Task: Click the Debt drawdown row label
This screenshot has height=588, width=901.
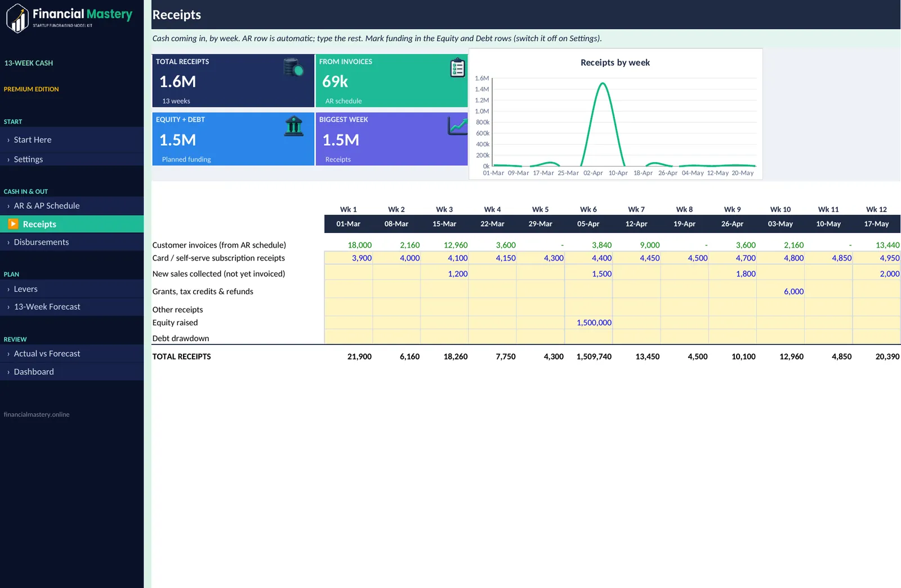Action: coord(181,338)
